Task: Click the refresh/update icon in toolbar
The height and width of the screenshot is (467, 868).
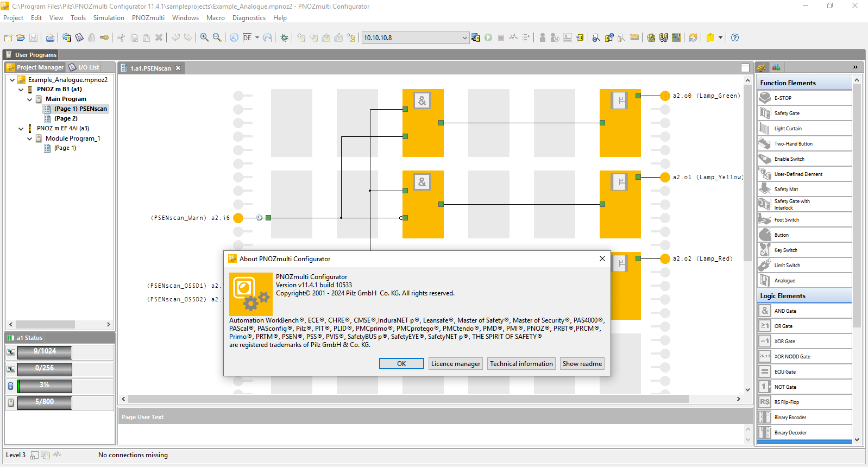Action: point(693,37)
